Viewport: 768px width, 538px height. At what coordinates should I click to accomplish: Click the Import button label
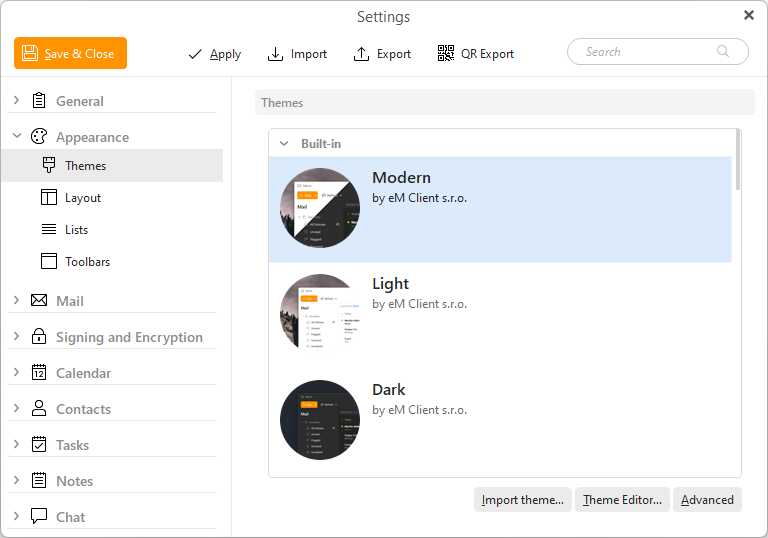point(309,54)
